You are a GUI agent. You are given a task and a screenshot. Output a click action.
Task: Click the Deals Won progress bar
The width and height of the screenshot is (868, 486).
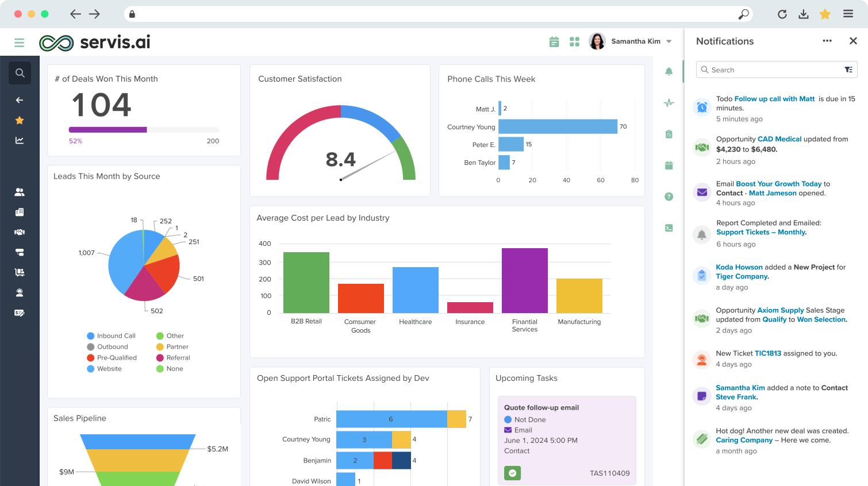click(x=144, y=130)
